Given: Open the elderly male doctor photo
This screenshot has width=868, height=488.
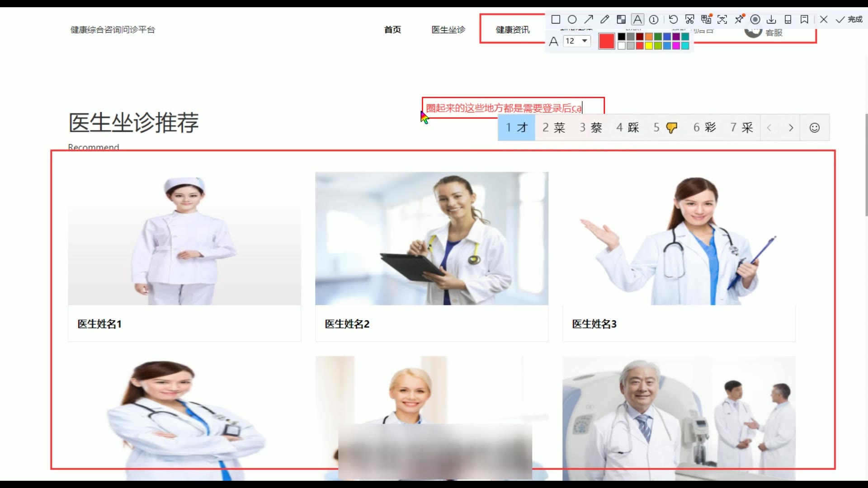Looking at the screenshot, I should click(x=679, y=418).
